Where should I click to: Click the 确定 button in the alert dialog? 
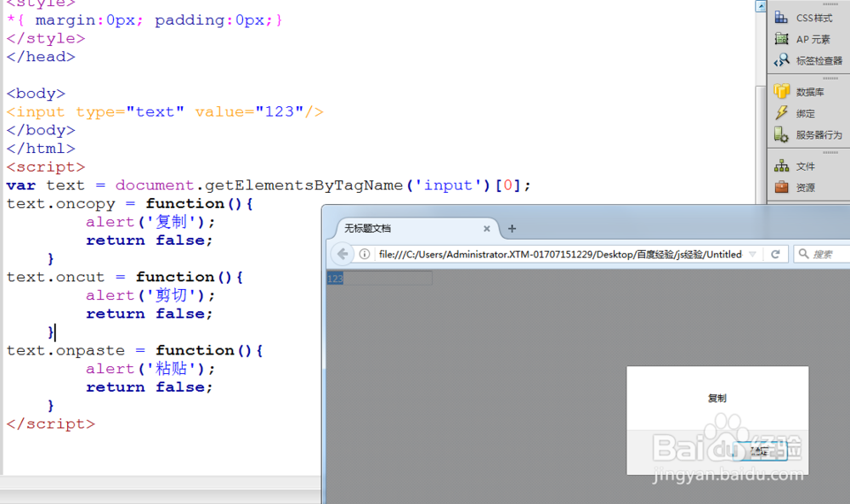(x=760, y=451)
